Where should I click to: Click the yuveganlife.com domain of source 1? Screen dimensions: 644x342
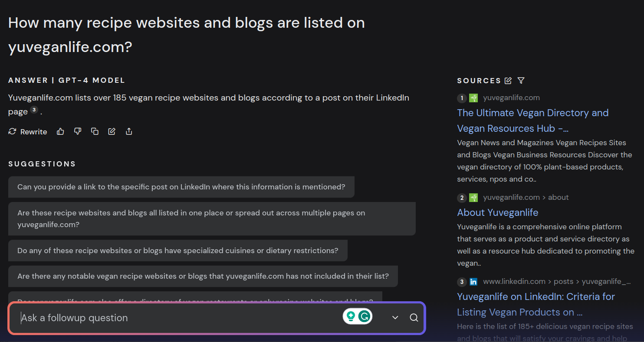point(511,98)
